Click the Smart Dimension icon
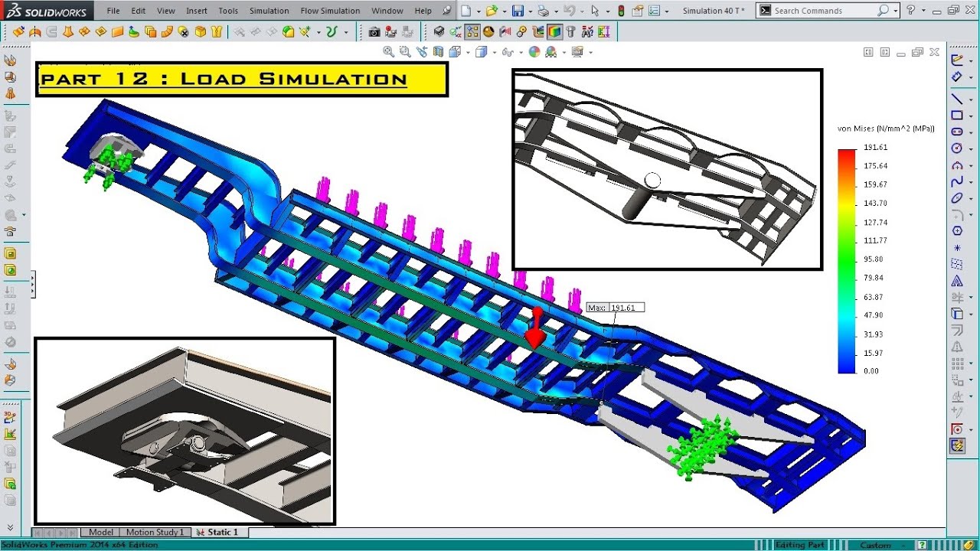 (x=957, y=77)
